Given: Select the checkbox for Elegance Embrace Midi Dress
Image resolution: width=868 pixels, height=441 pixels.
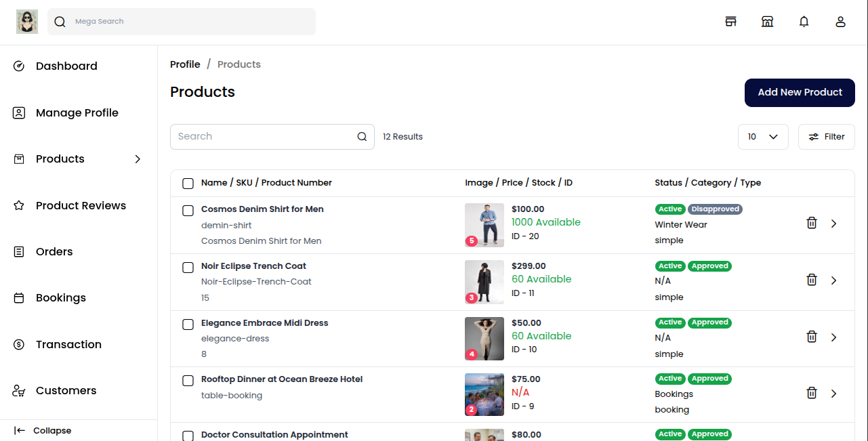Looking at the screenshot, I should pos(188,324).
